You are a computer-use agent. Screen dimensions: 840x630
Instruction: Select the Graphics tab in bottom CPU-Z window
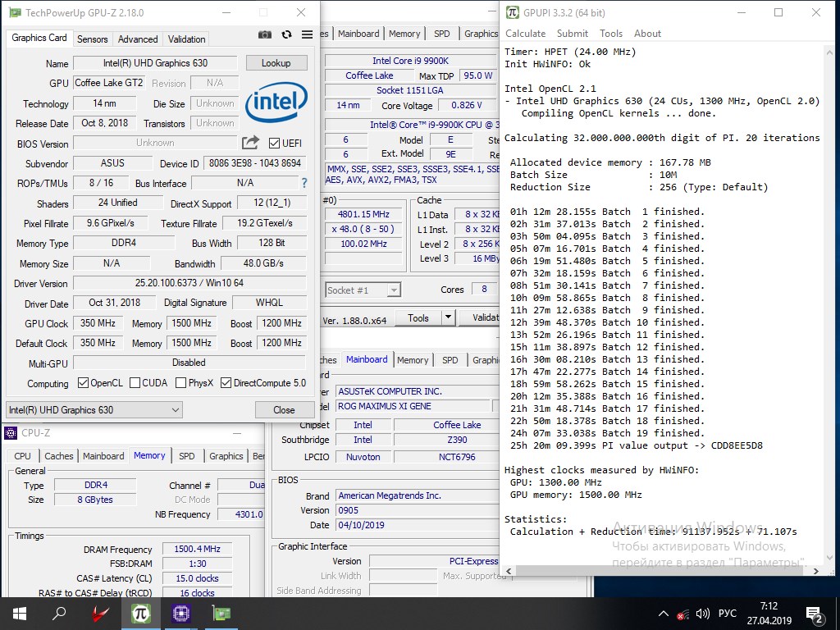click(x=226, y=456)
